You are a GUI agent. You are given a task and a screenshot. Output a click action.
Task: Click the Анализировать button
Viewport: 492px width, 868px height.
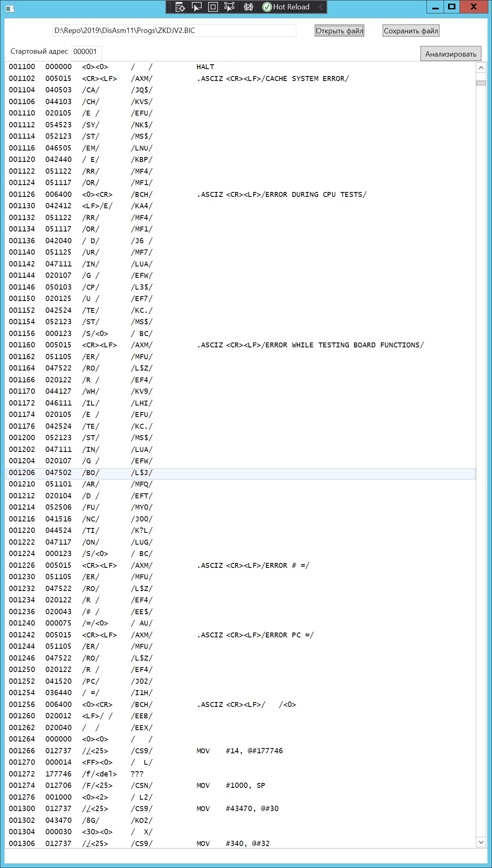[x=451, y=54]
